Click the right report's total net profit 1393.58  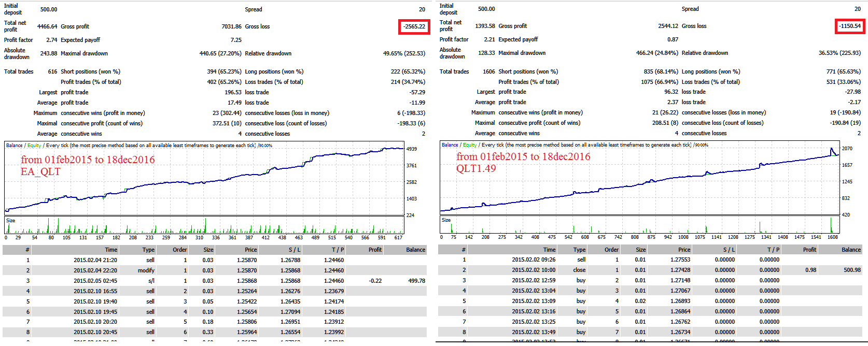[485, 26]
